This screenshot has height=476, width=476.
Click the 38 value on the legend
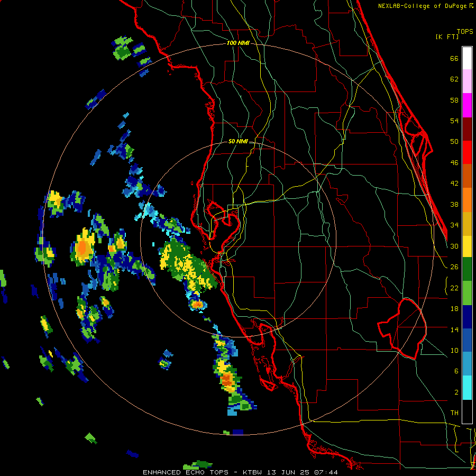[x=454, y=204]
